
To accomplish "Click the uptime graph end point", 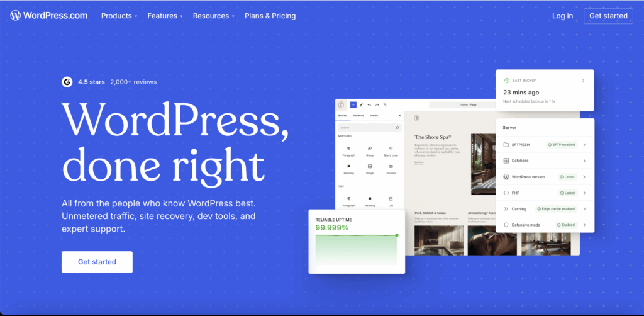I will pyautogui.click(x=397, y=235).
